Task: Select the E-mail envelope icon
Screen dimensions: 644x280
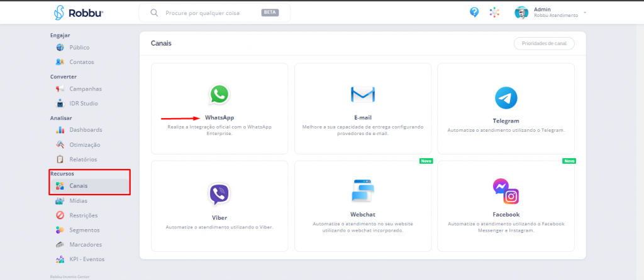Action: 363,95
